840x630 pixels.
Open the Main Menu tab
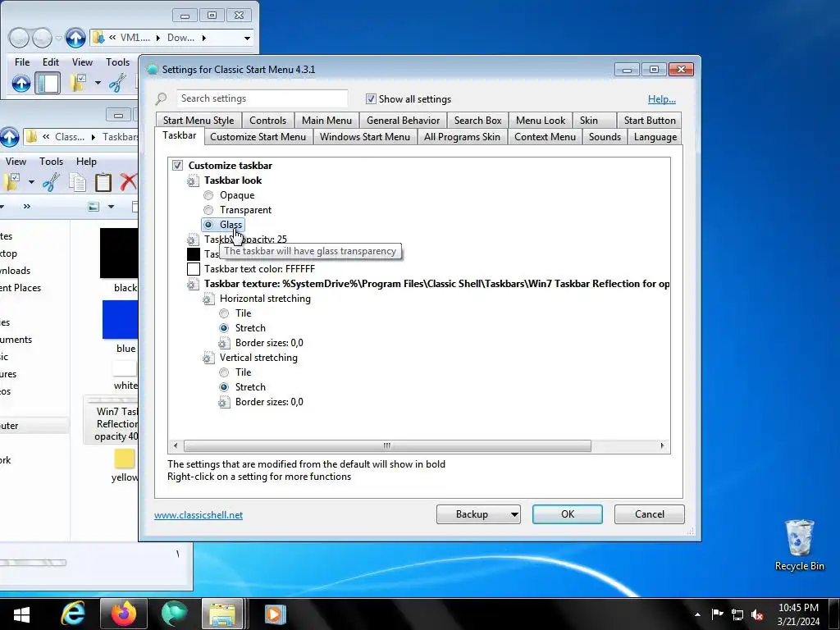pos(326,121)
